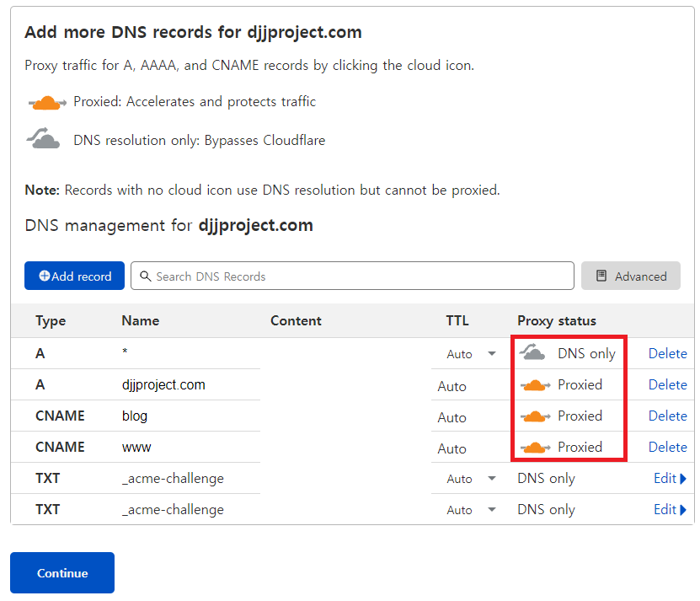Click DNS only text of first TXT record
Screen dimensions: 700x601
pyautogui.click(x=546, y=479)
